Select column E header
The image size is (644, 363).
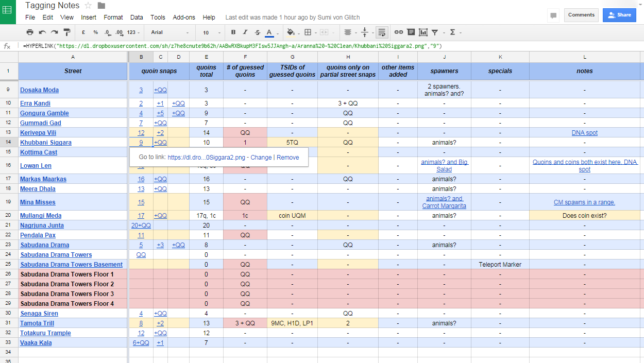(x=206, y=57)
